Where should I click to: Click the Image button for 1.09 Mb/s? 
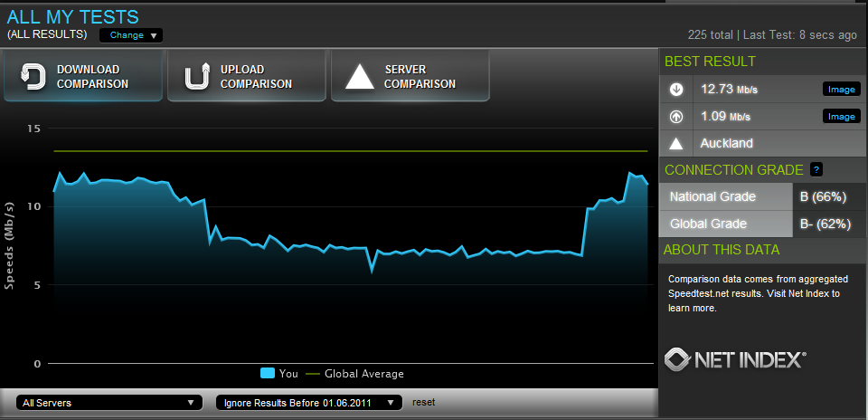click(840, 117)
